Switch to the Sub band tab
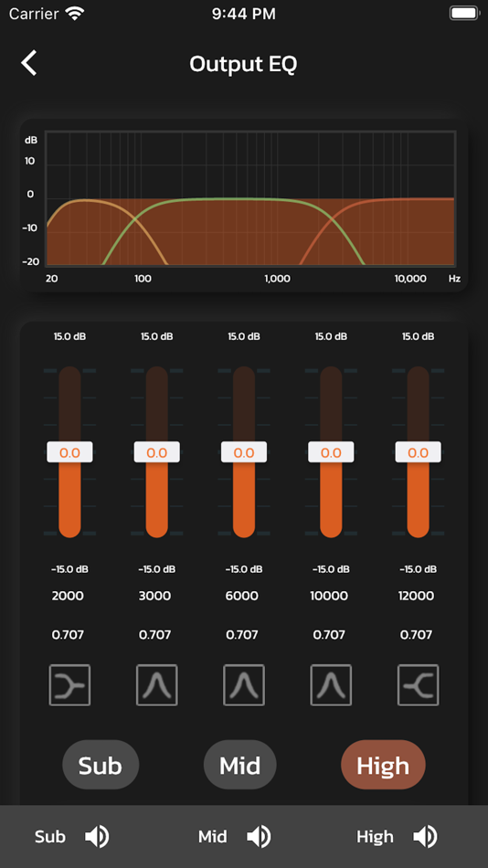The image size is (488, 868). (101, 765)
